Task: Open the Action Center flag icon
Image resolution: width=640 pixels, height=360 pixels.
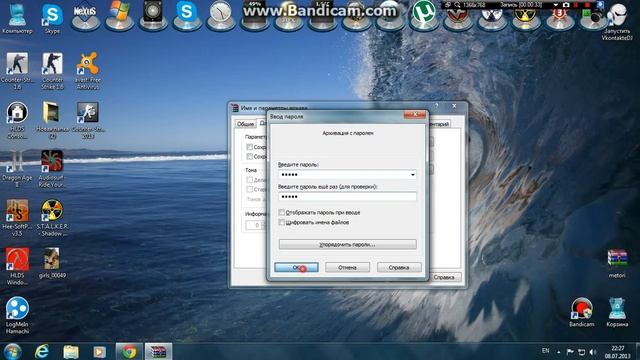Action: [x=570, y=352]
